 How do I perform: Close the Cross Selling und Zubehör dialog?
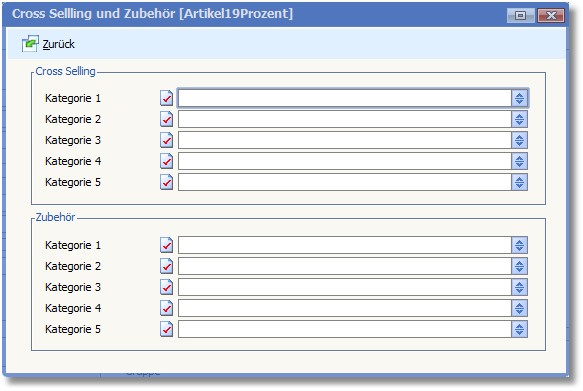(x=551, y=15)
